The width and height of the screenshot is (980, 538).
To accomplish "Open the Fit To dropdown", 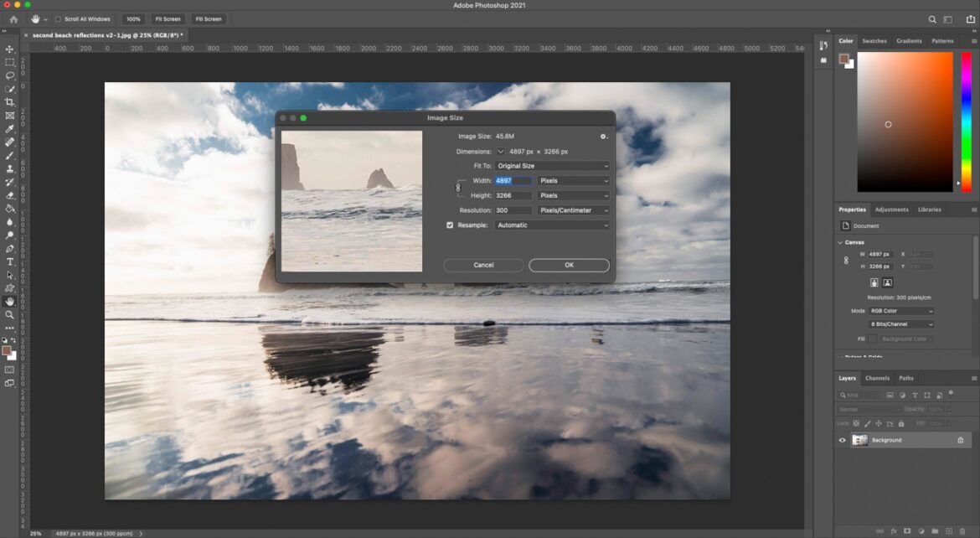I will [551, 166].
